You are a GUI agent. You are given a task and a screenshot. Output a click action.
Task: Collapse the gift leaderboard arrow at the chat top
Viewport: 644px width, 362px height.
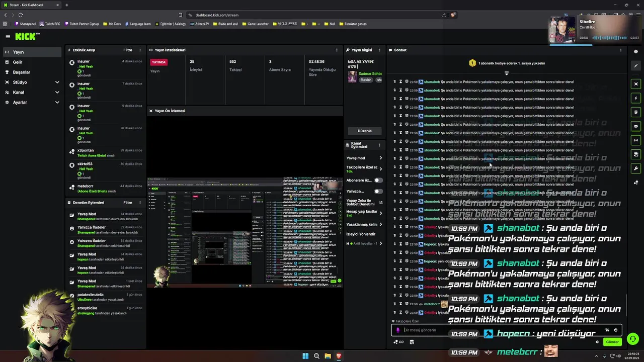(507, 73)
